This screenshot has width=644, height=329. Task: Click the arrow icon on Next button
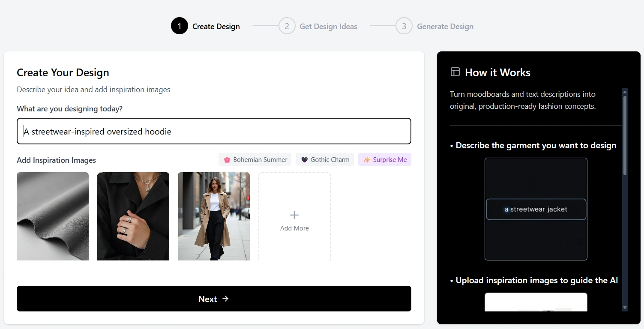click(225, 299)
